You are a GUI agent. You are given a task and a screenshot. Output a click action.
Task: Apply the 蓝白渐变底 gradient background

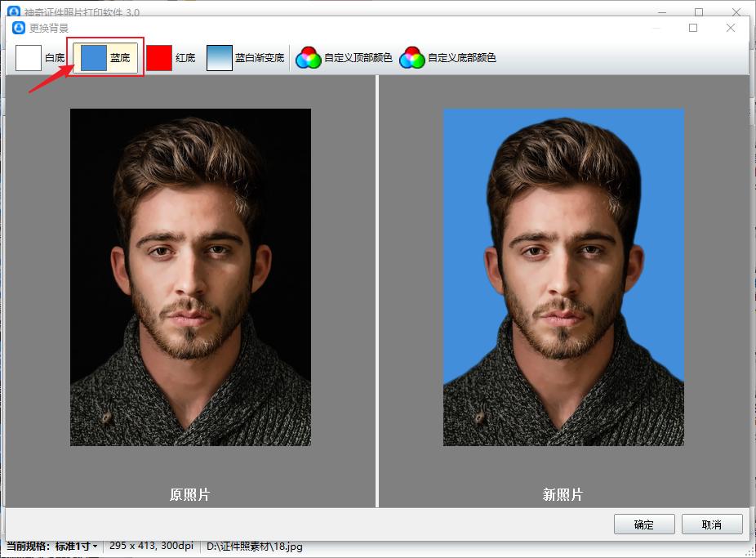point(245,58)
